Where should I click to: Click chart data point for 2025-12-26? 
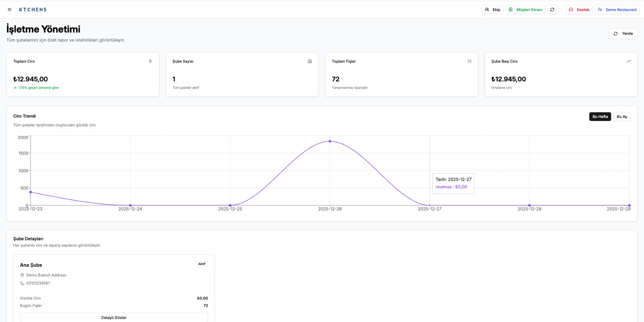pos(330,141)
